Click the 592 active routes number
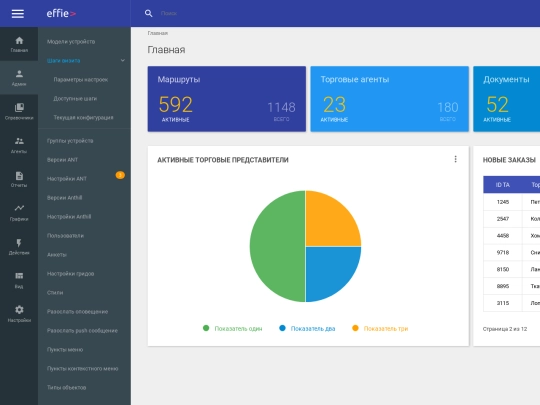 (x=176, y=104)
